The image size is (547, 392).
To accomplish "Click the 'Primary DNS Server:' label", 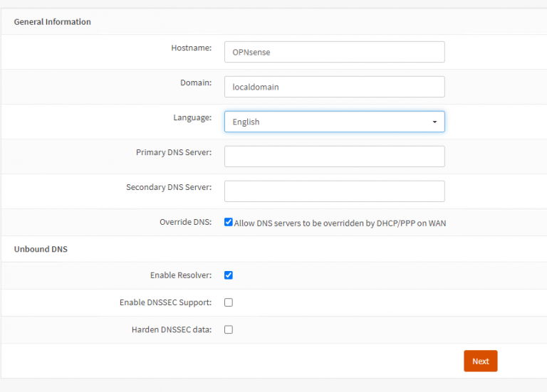I will (x=173, y=152).
